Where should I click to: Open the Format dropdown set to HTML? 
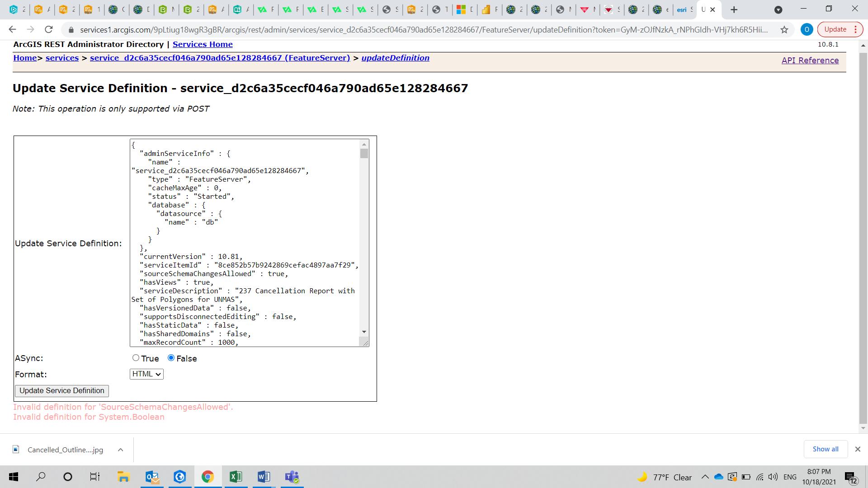(146, 374)
